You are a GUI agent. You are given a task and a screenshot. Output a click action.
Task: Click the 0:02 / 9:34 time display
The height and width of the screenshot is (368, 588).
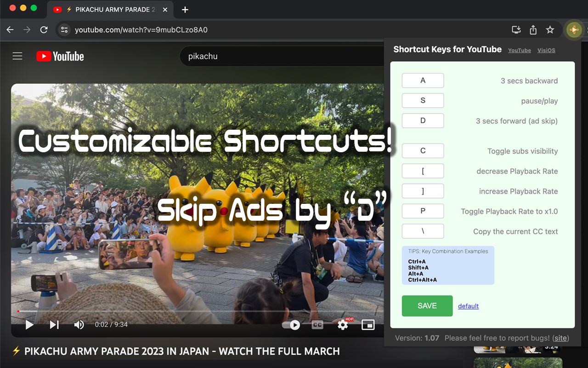point(111,325)
